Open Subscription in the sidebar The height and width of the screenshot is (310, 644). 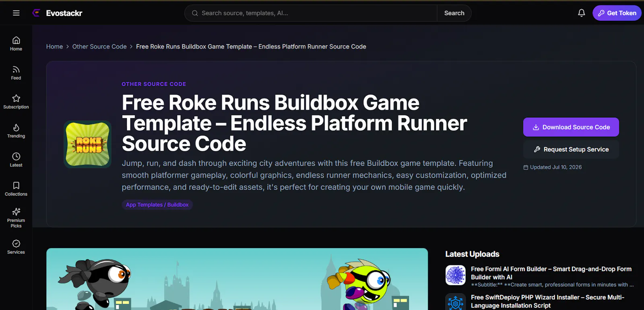pos(16,102)
